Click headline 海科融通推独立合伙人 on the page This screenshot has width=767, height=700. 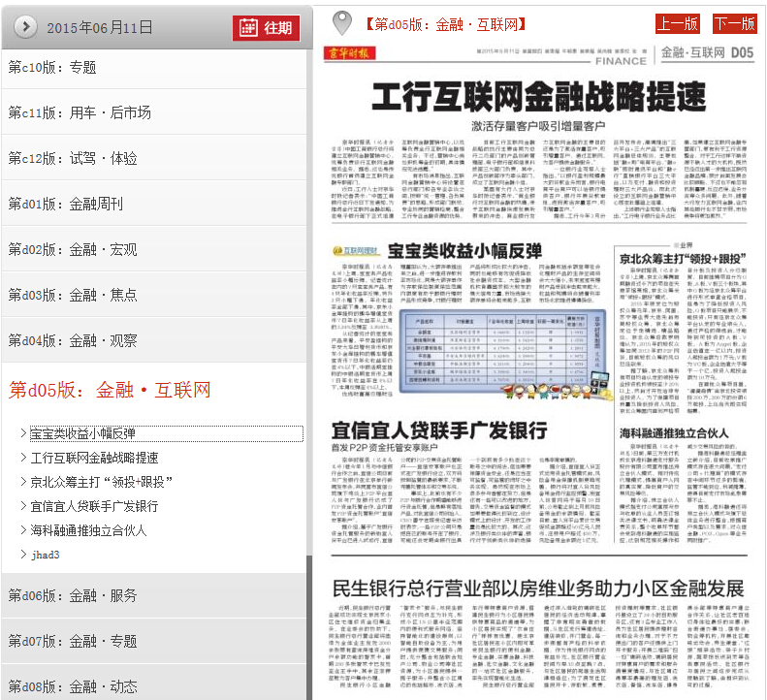click(x=674, y=433)
